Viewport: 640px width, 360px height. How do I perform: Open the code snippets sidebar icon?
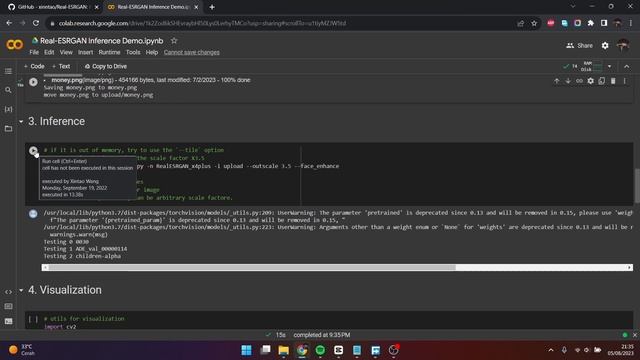coord(8,292)
